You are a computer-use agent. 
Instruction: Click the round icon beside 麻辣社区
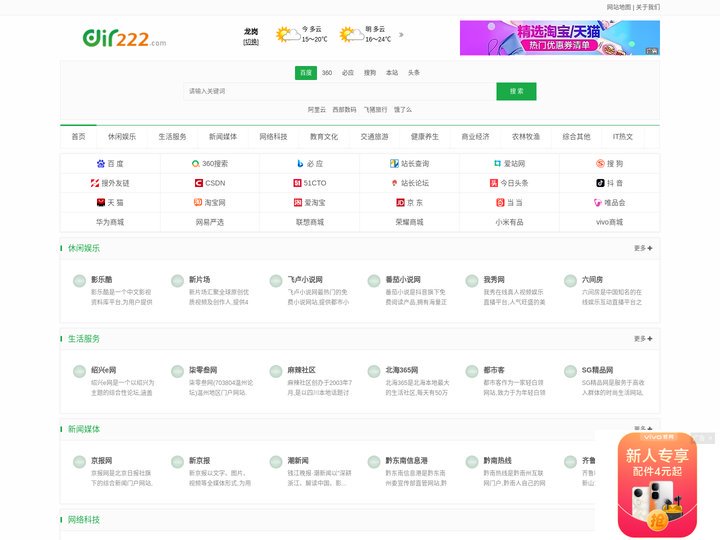tap(276, 371)
